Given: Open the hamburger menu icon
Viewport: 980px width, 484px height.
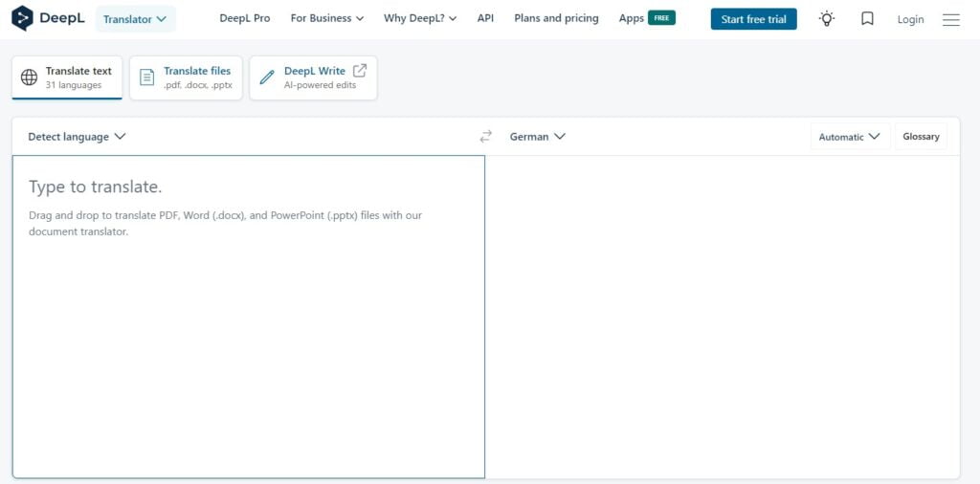Looking at the screenshot, I should 950,19.
